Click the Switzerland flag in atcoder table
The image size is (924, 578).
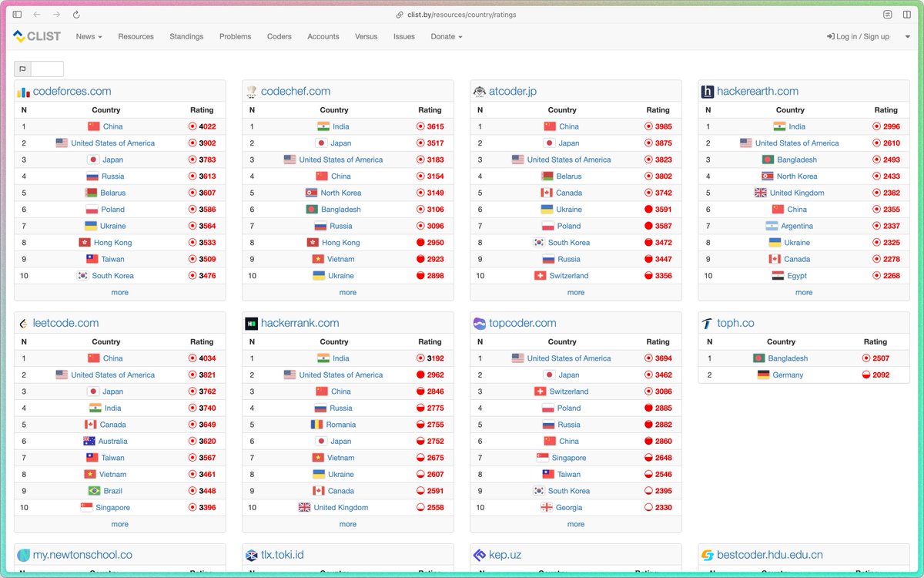[541, 276]
